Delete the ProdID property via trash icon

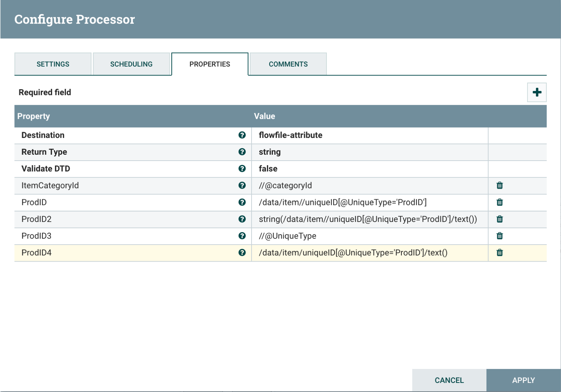pyautogui.click(x=499, y=202)
